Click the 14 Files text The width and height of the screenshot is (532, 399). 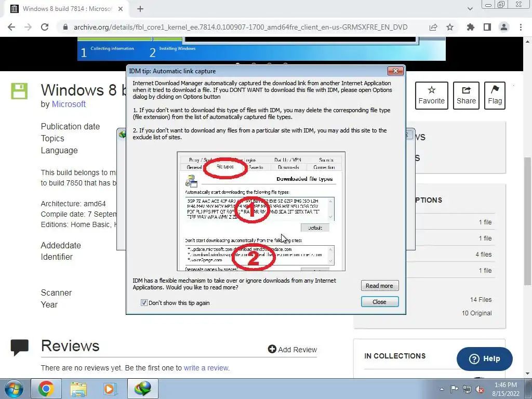click(x=481, y=300)
